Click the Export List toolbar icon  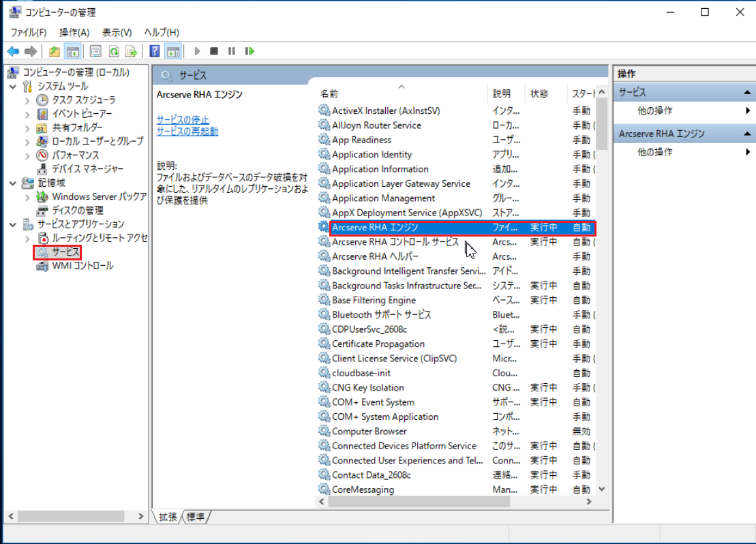point(132,51)
